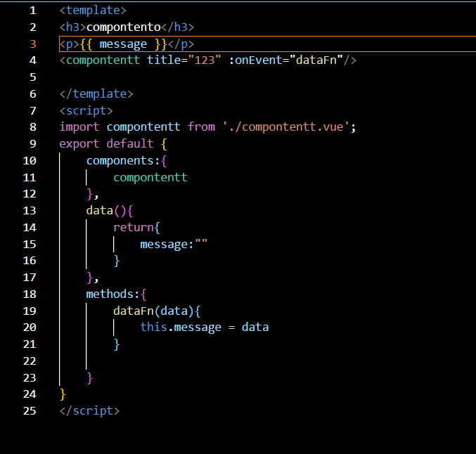The image size is (476, 454).
Task: Click the default keyword on line 9
Action: [130, 143]
